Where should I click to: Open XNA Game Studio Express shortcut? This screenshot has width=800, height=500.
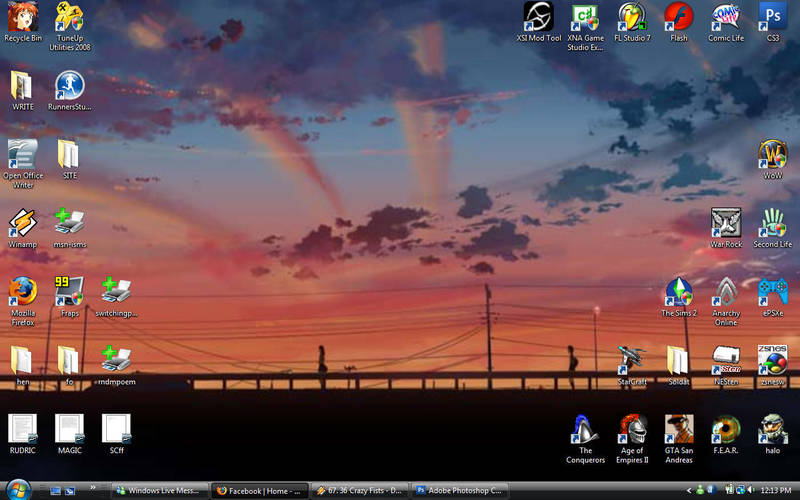coord(586,26)
